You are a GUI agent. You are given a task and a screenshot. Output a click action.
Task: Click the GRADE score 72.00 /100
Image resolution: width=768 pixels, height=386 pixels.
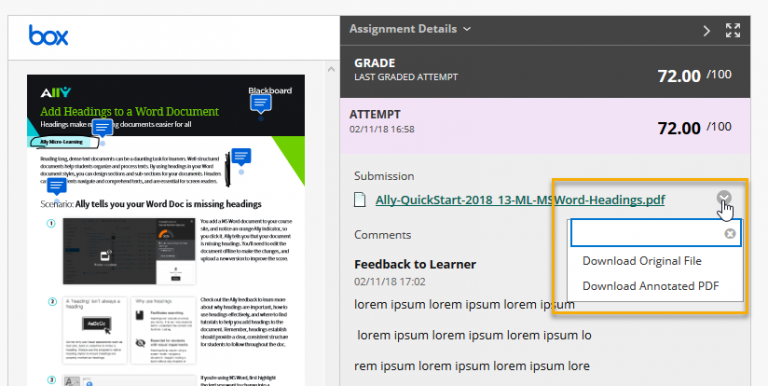click(x=694, y=76)
